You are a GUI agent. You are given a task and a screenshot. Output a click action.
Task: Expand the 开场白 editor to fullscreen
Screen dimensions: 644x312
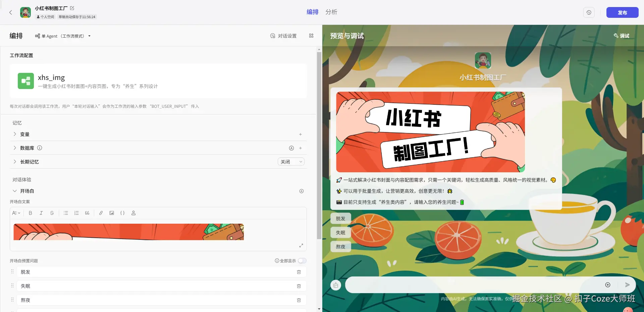301,246
